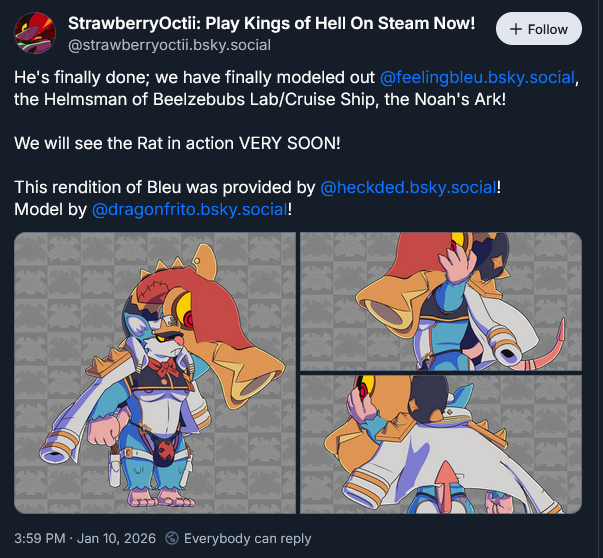Open the StrawberryOctii display name link

coord(272,23)
